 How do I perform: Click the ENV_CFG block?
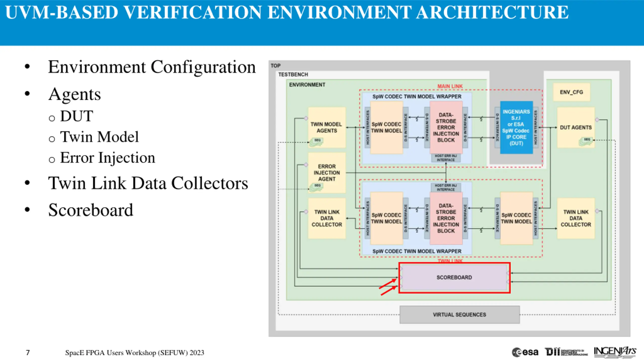point(572,92)
